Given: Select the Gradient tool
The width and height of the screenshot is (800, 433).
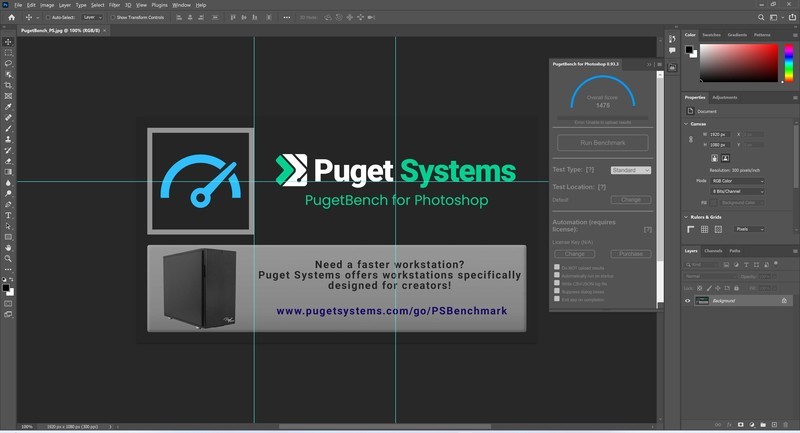Looking at the screenshot, I should 8,172.
